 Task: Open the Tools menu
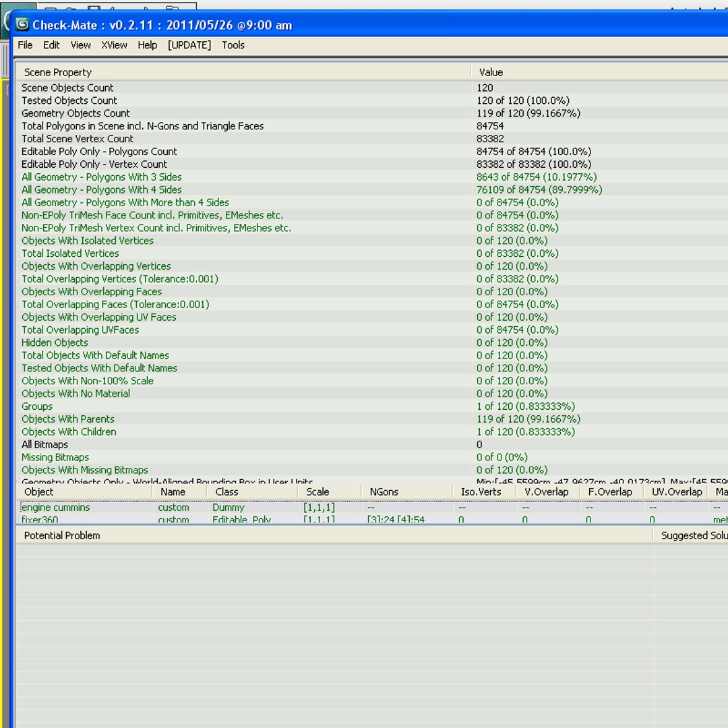pyautogui.click(x=233, y=45)
